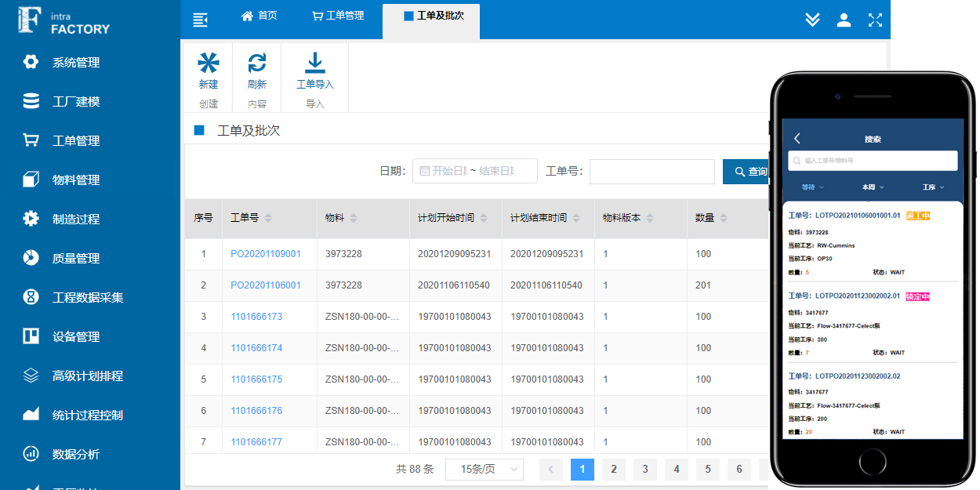Expand the 等待 filter dropdown on phone

pyautogui.click(x=810, y=187)
